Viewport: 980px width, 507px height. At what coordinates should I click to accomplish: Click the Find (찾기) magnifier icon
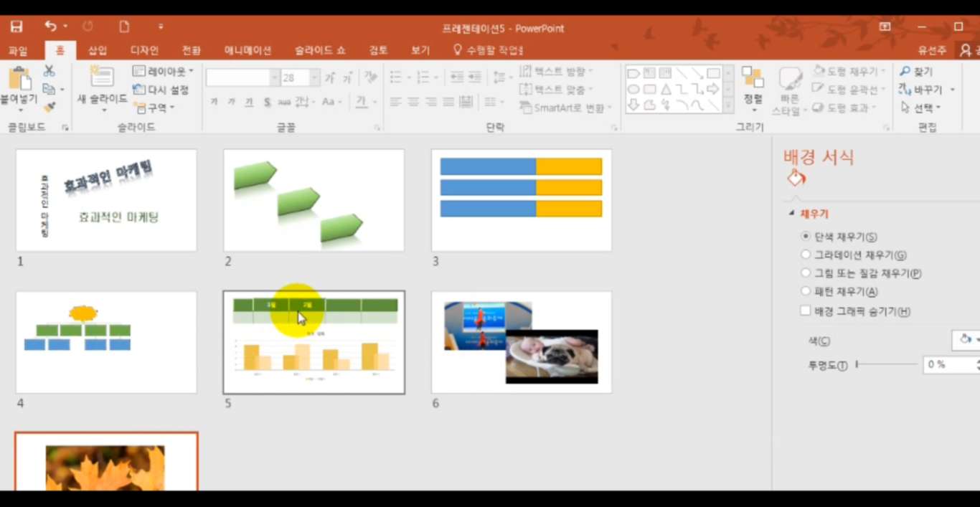(x=905, y=72)
